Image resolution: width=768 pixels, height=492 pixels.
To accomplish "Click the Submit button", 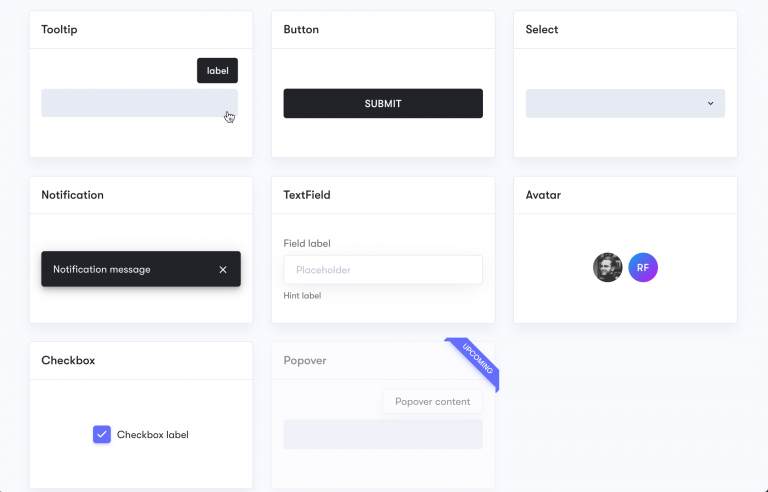I will [383, 103].
